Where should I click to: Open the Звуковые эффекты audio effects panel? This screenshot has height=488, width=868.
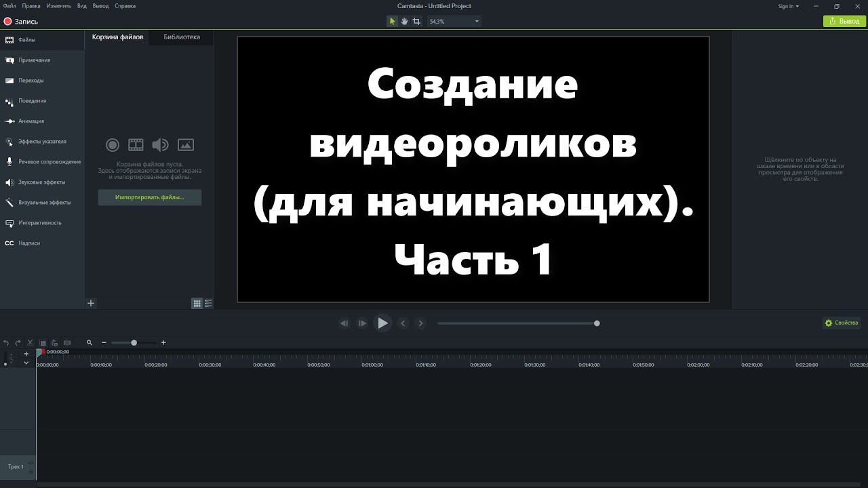click(42, 182)
